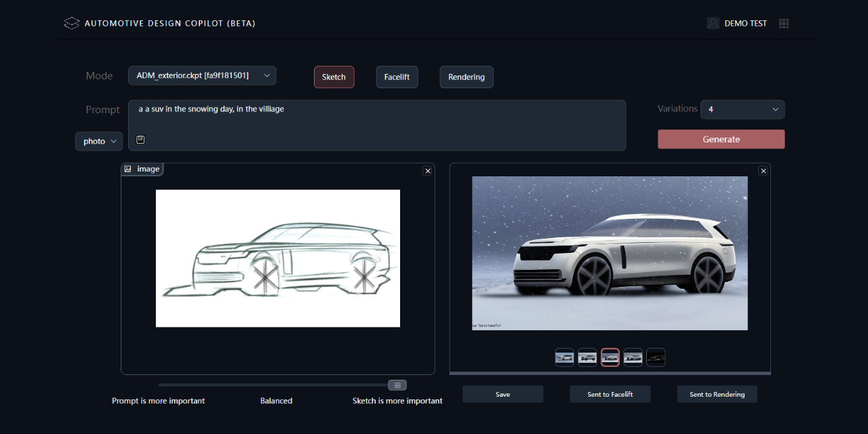This screenshot has height=434, width=868.
Task: Click the image icon on the sketch panel tab
Action: pyautogui.click(x=127, y=168)
